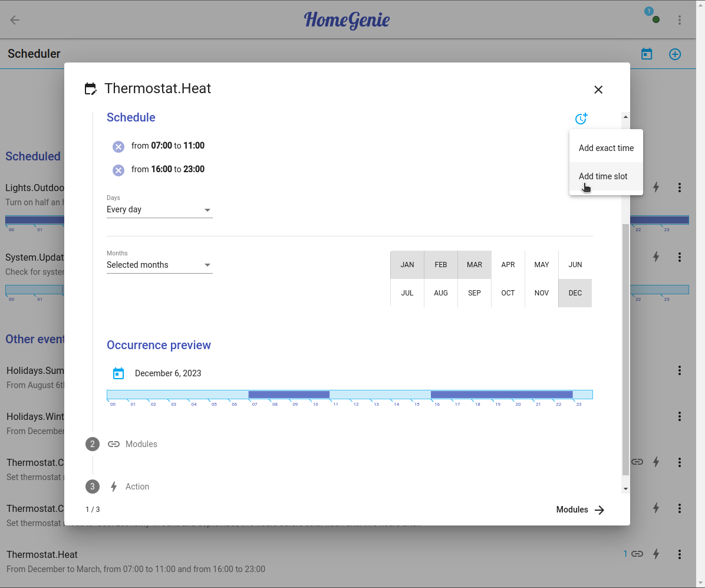The width and height of the screenshot is (705, 588).
Task: Toggle the AUG month button
Action: pyautogui.click(x=441, y=293)
